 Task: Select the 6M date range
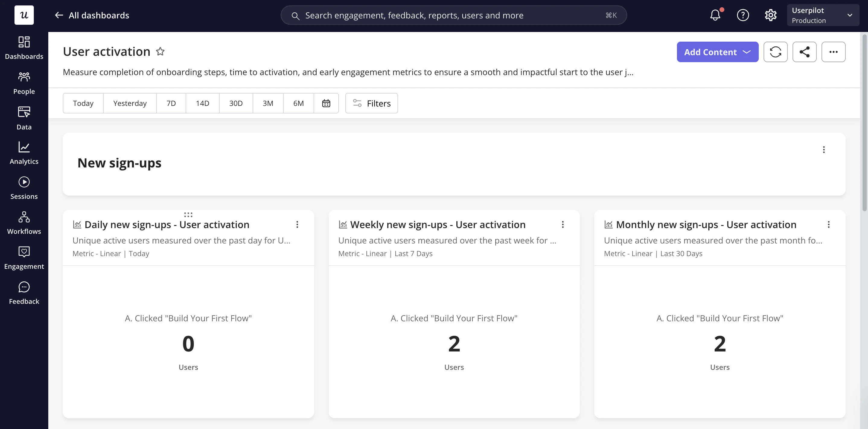click(298, 103)
